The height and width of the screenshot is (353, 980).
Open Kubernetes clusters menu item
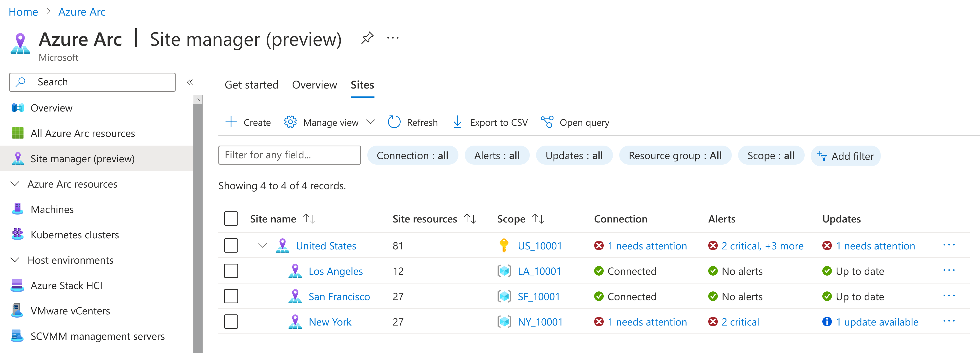pyautogui.click(x=97, y=235)
